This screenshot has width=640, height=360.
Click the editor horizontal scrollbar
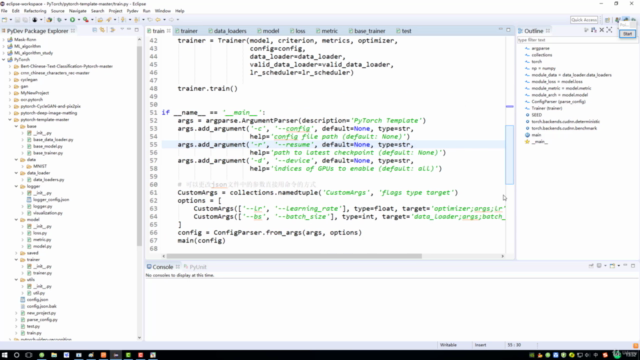coord(294,256)
